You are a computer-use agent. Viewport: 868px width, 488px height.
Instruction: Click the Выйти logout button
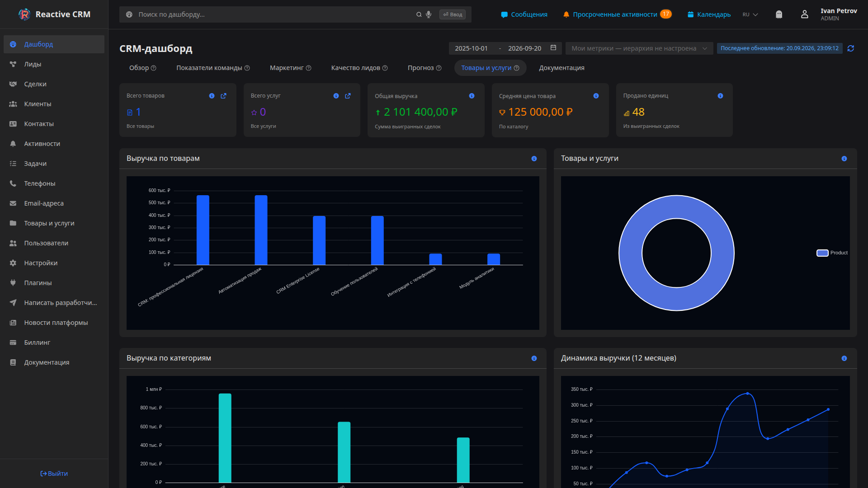click(x=54, y=474)
